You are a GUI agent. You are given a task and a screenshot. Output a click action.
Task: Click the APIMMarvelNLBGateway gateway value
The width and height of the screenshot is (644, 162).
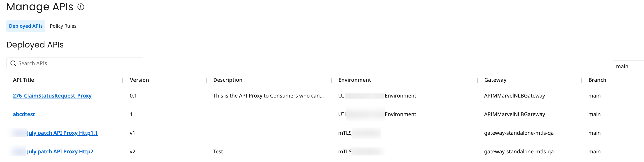click(x=514, y=95)
